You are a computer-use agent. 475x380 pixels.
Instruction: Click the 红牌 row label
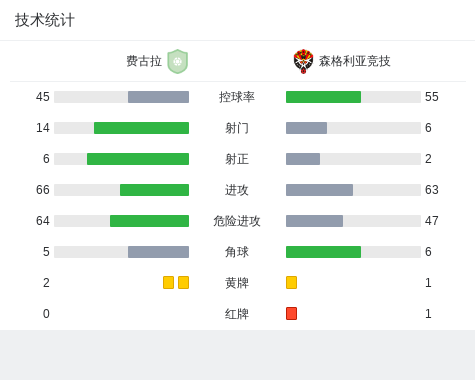coord(237,314)
